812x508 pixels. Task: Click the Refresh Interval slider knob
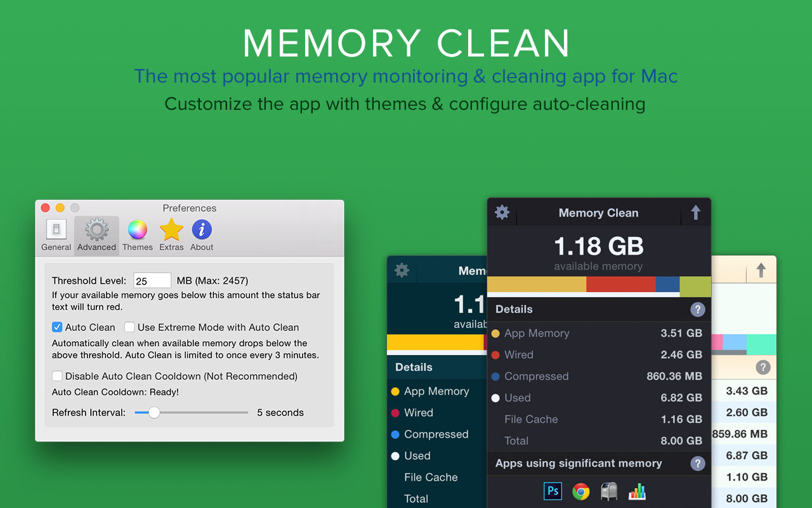(x=154, y=413)
